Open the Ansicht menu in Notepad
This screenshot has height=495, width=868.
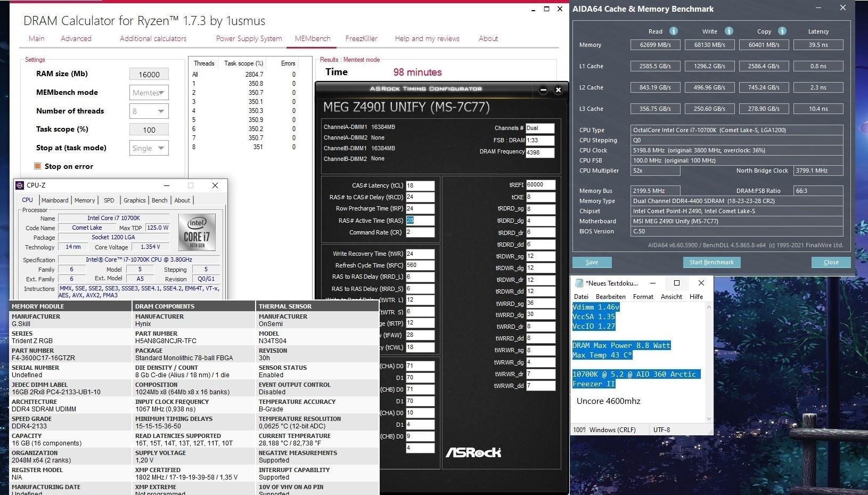click(671, 297)
